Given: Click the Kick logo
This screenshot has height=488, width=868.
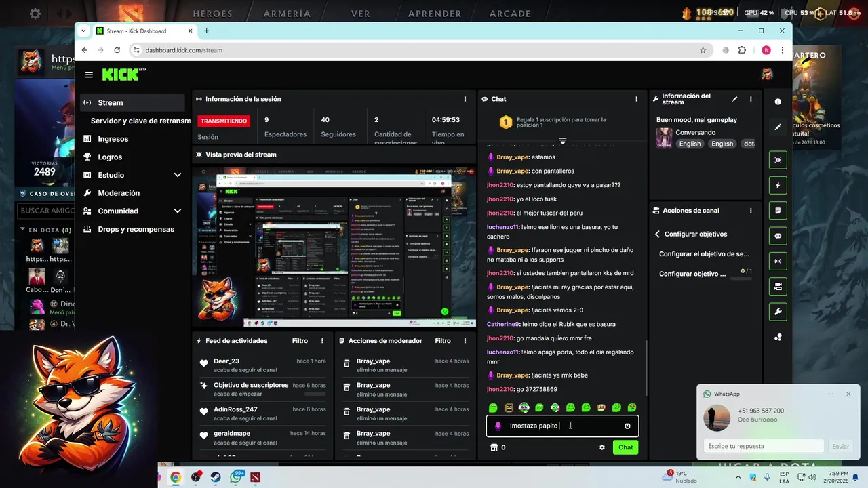Looking at the screenshot, I should point(124,74).
